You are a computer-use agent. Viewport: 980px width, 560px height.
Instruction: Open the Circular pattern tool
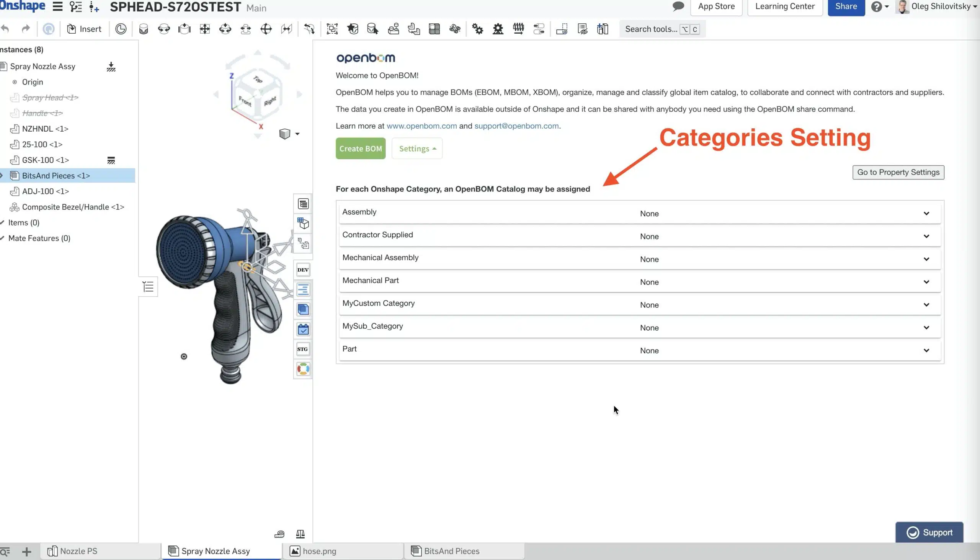click(455, 29)
